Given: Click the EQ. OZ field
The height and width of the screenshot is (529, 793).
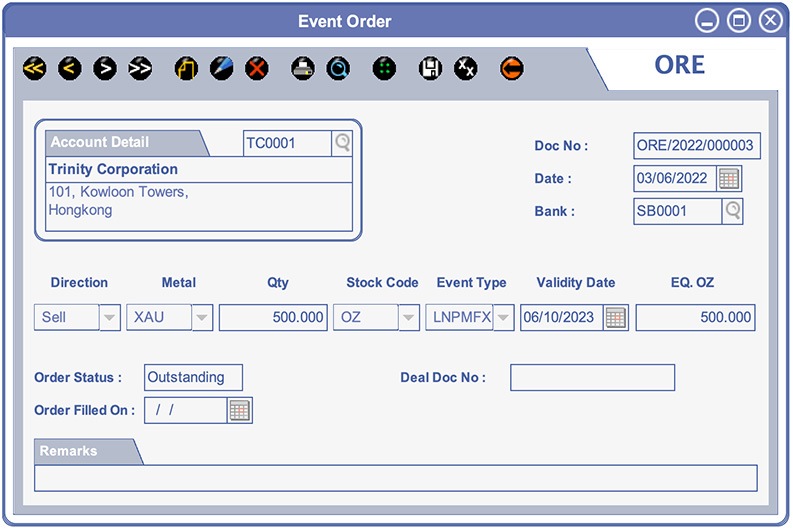Looking at the screenshot, I should [x=695, y=318].
